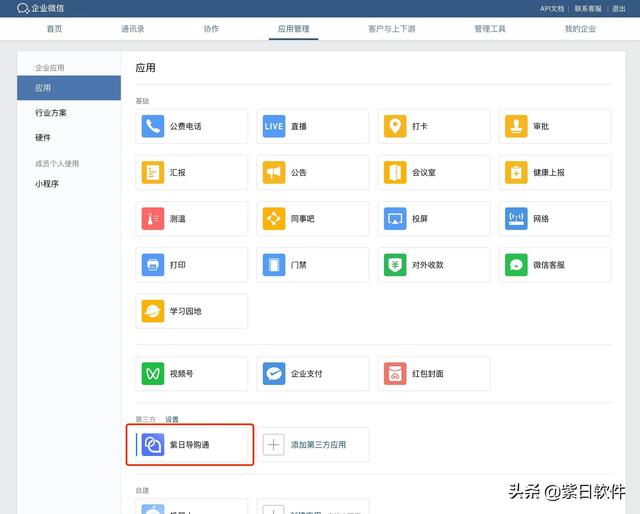Open the 审批 stamp icon
The image size is (640, 514).
[x=516, y=126]
